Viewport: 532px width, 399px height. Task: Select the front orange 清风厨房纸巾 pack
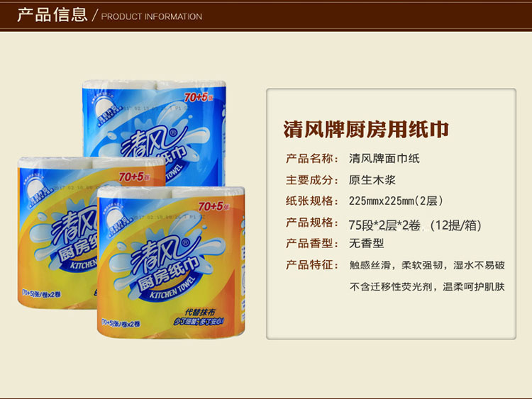[172, 262]
